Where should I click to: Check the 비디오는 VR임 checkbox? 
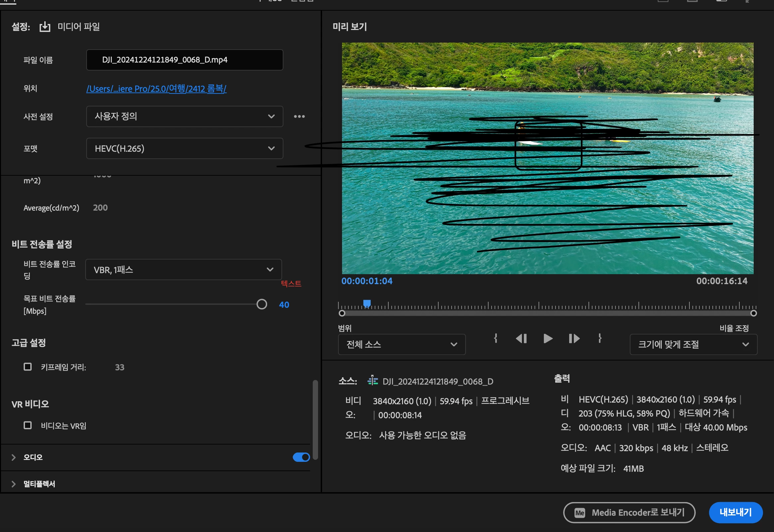(x=28, y=425)
